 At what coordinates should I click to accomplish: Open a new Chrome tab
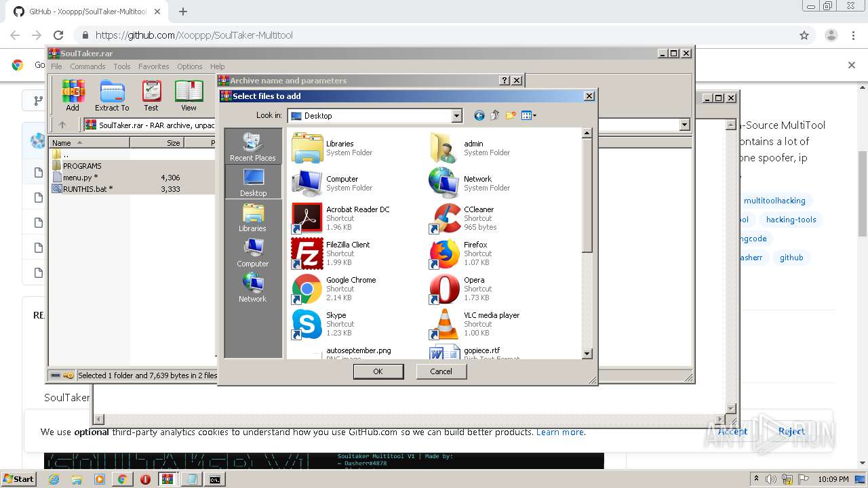tap(183, 12)
